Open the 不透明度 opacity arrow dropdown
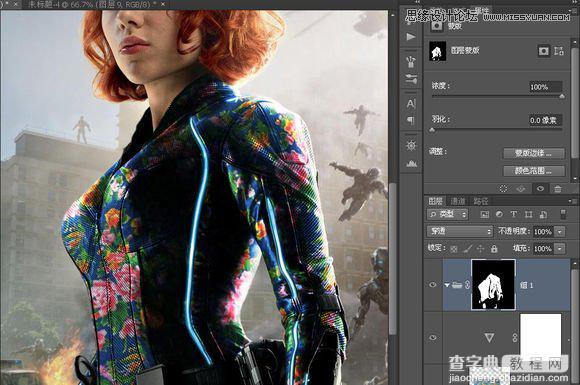 pos(560,232)
